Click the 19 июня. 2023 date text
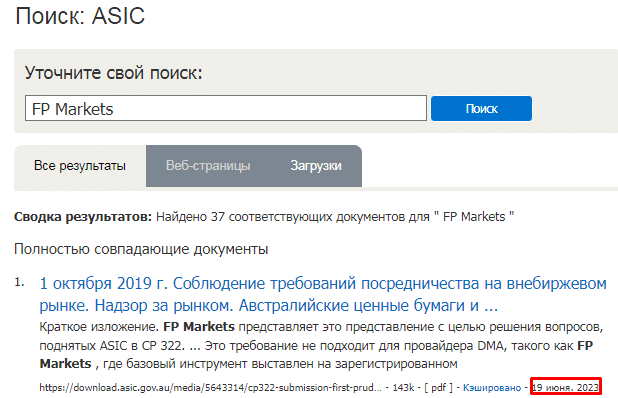This screenshot has width=618, height=398. [566, 388]
